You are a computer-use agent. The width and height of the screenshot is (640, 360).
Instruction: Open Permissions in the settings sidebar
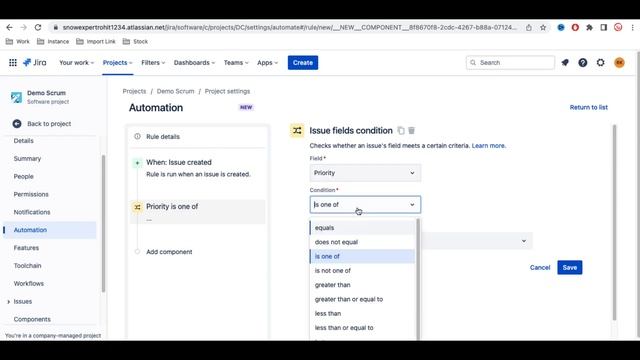[x=31, y=194]
